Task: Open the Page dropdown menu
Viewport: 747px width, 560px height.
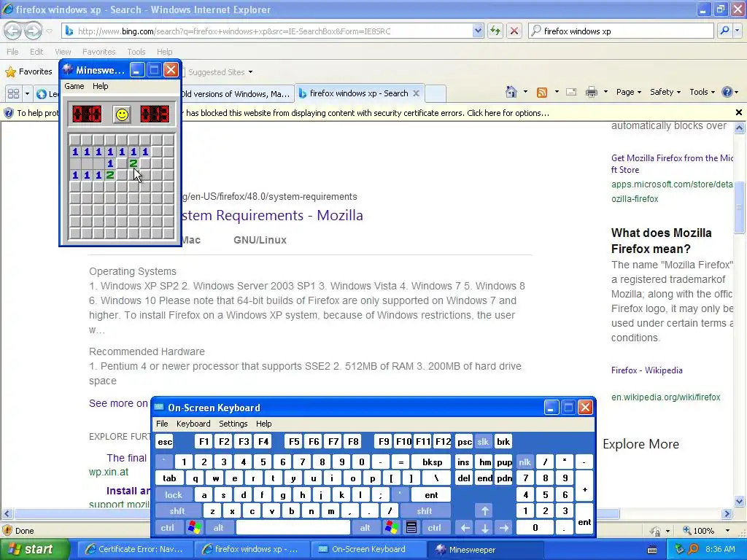Action: pos(628,92)
